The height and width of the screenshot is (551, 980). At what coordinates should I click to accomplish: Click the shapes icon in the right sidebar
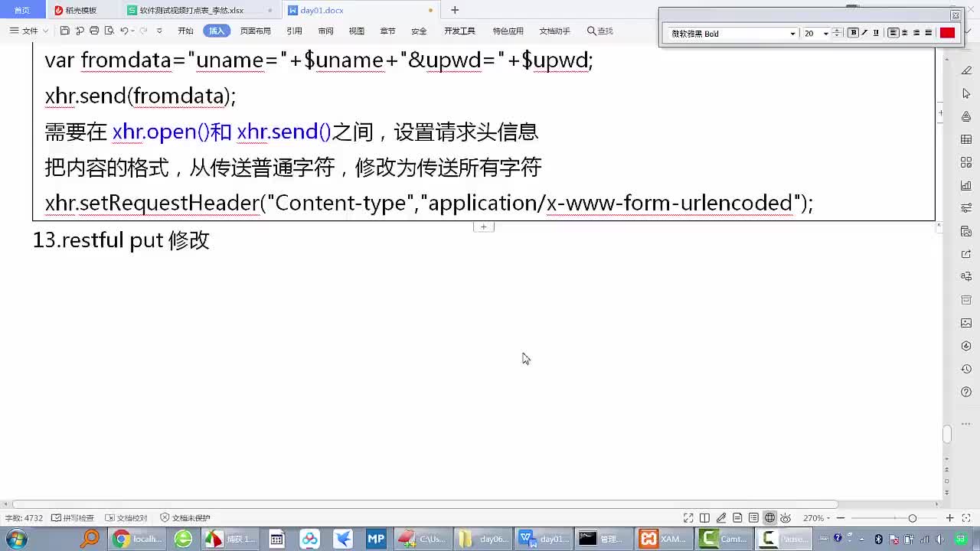pyautogui.click(x=966, y=116)
